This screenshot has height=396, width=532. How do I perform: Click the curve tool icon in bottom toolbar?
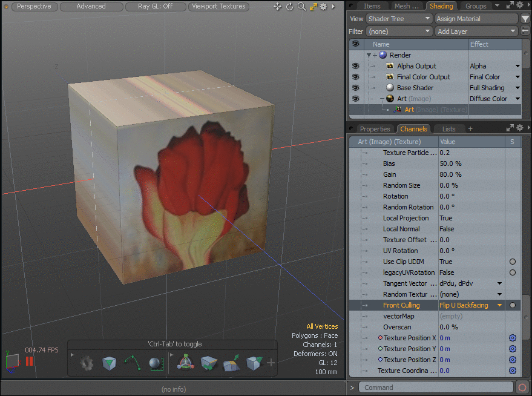click(132, 363)
